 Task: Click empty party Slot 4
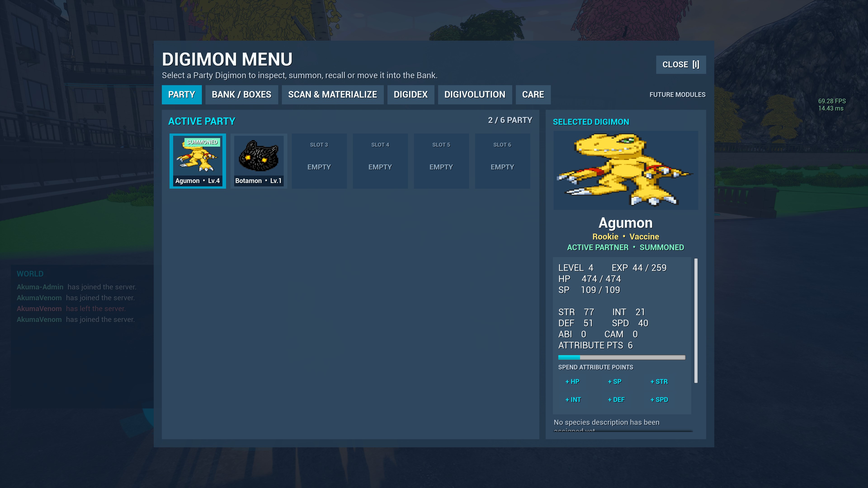(x=380, y=161)
